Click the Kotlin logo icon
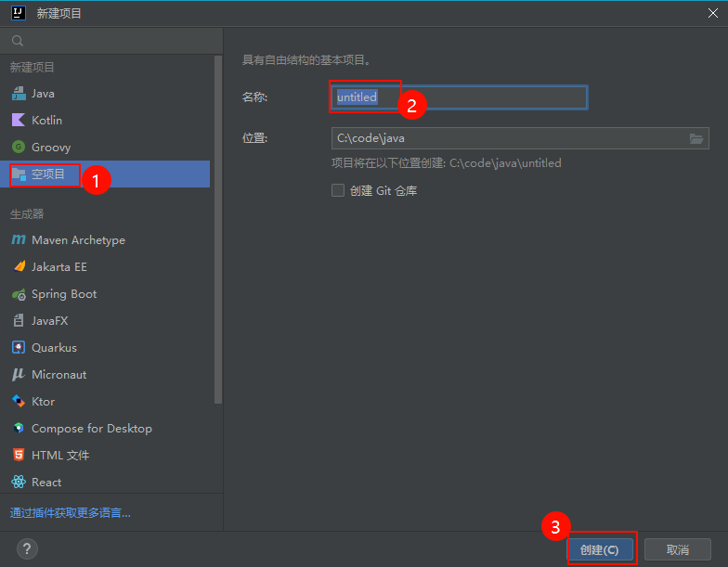 pos(19,121)
